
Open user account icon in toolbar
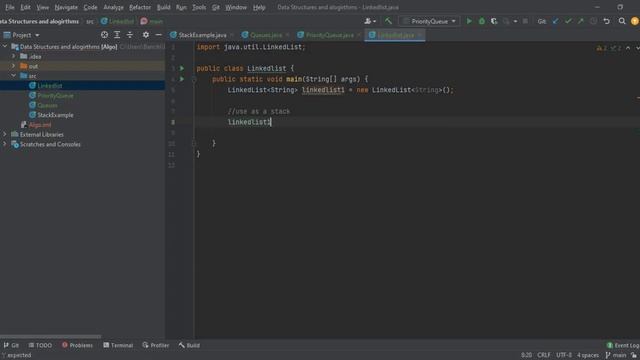(x=369, y=21)
